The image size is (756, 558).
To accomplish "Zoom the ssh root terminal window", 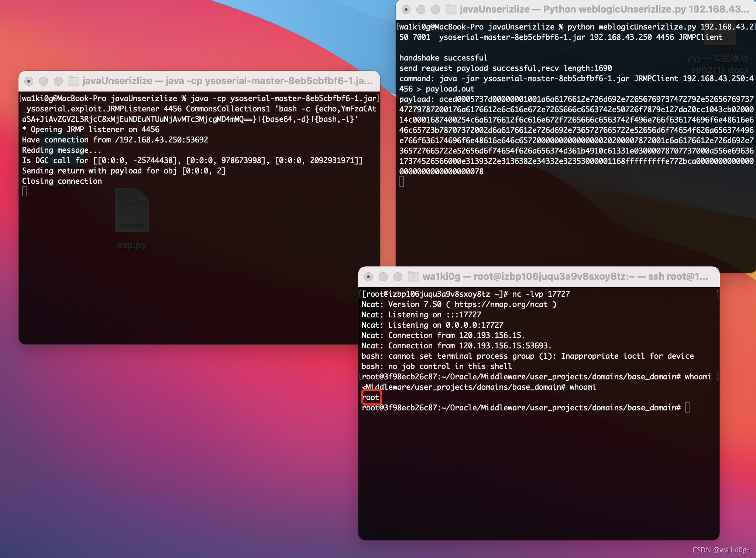I will [x=398, y=277].
